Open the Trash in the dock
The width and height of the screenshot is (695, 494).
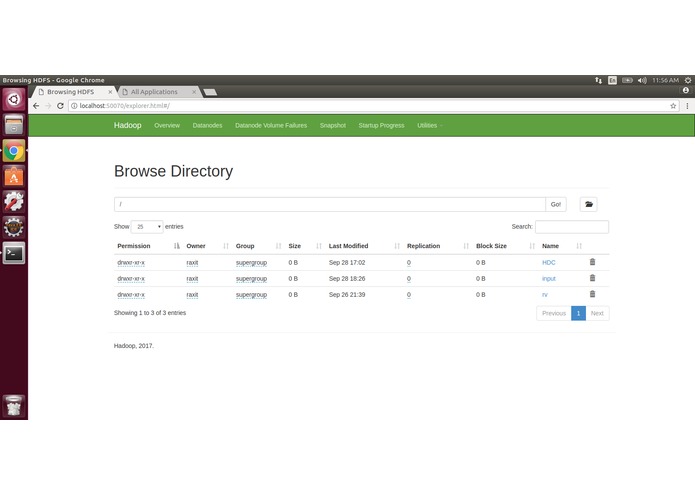(x=14, y=406)
